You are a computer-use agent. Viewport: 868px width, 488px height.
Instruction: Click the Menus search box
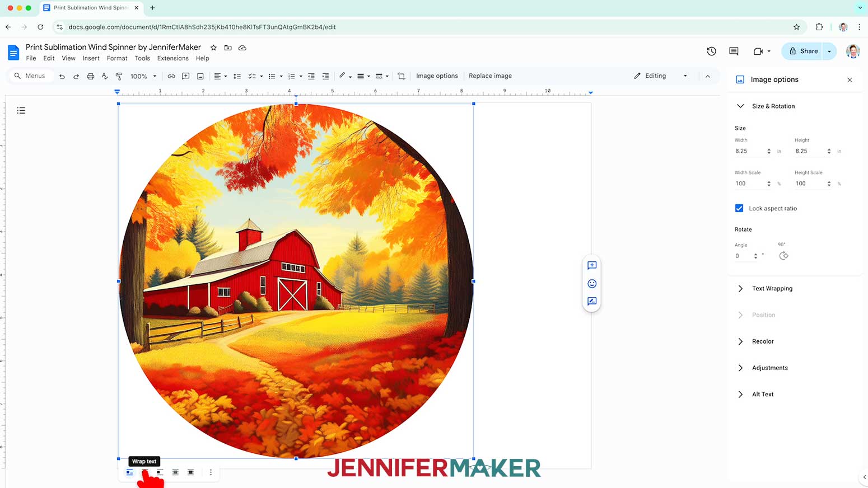pyautogui.click(x=31, y=76)
